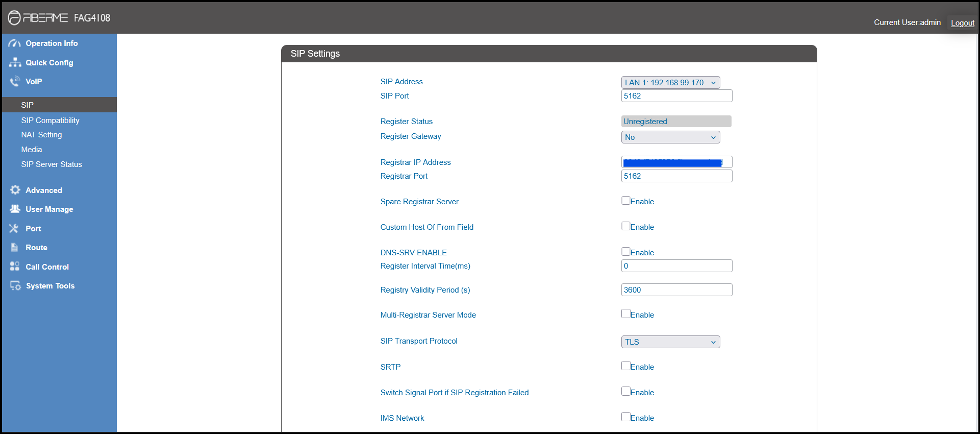Toggle Multi-Registrar Server Mode checkbox

click(625, 314)
